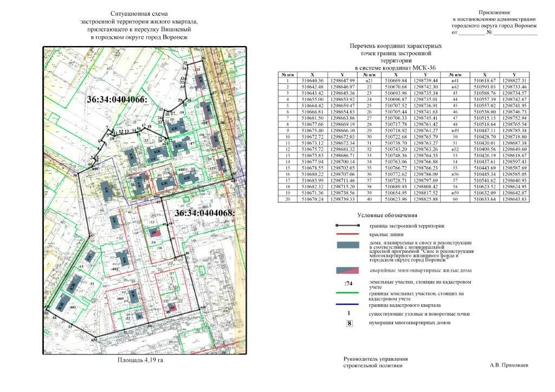This screenshot has width=555, height=392.
Task: Click point number cell 'н56' in table
Action: point(455,174)
